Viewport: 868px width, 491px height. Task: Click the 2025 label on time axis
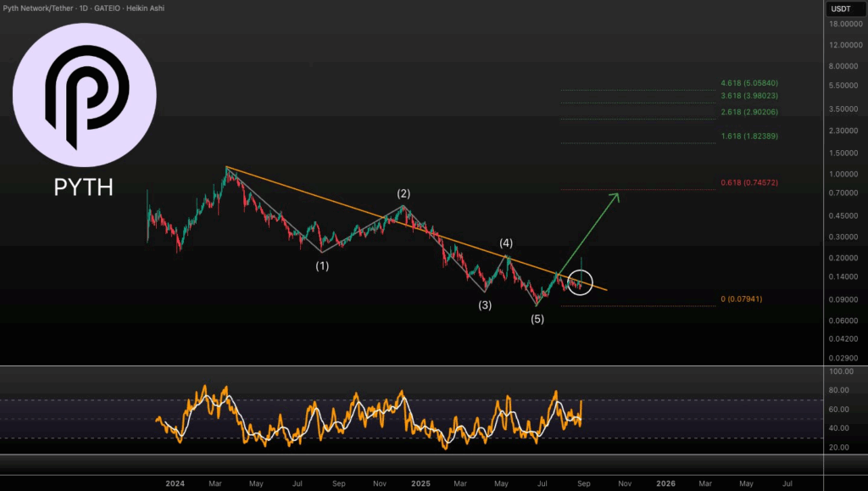(x=420, y=483)
